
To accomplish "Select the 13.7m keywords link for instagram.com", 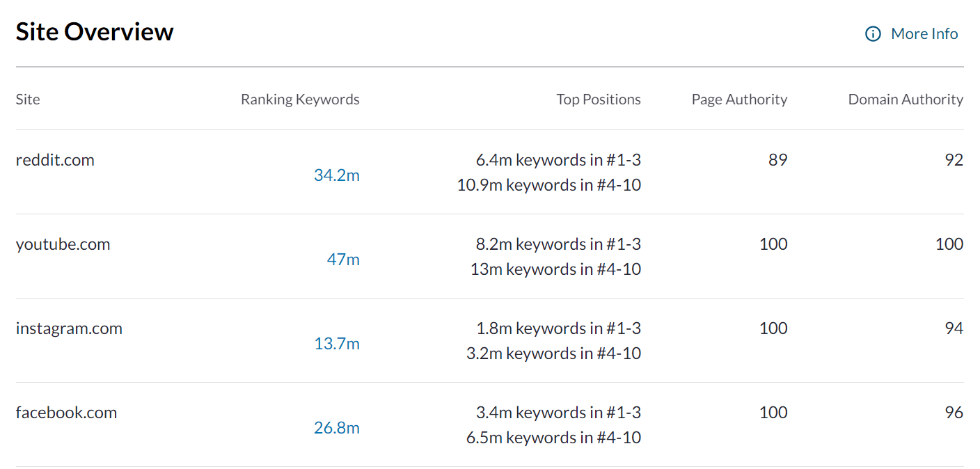I will tap(337, 344).
